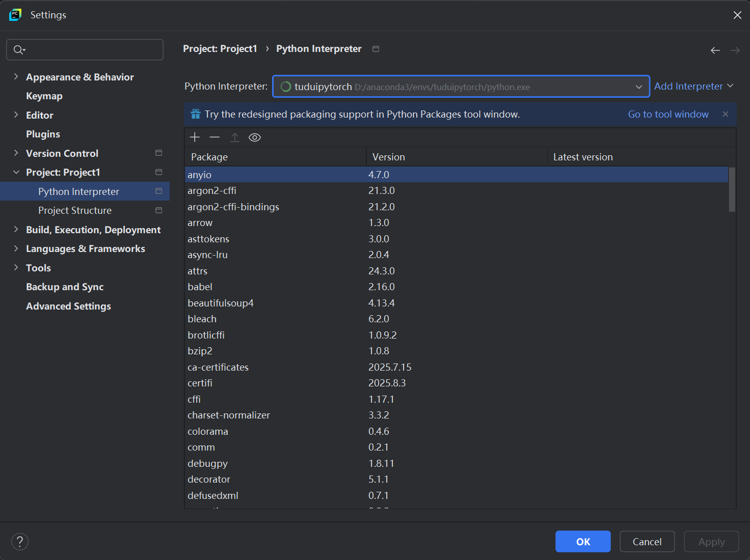
Task: Select the arrow package row
Action: click(x=457, y=222)
